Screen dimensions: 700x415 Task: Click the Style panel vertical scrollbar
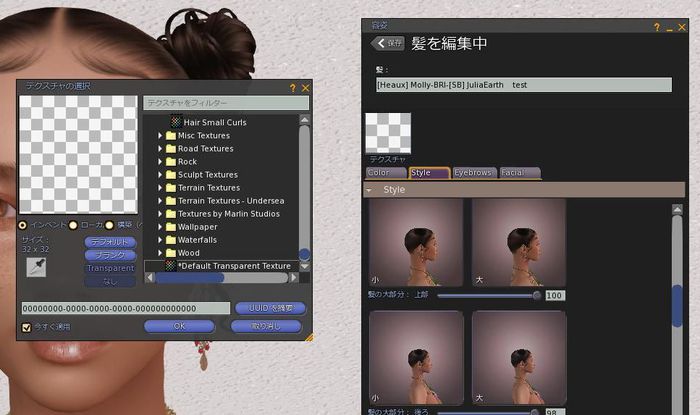pos(677,306)
